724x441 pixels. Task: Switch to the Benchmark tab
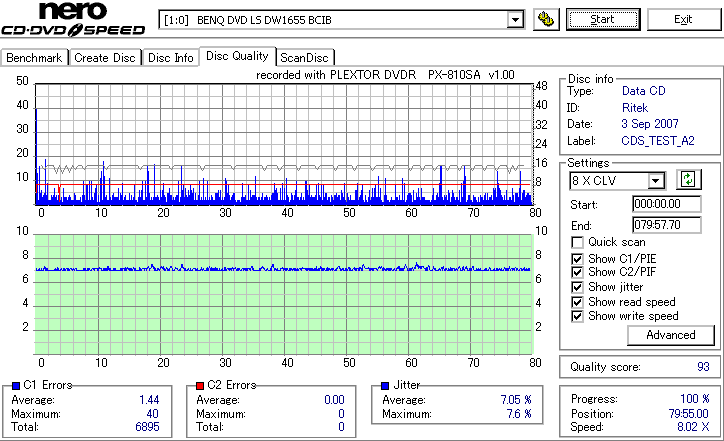(x=34, y=58)
